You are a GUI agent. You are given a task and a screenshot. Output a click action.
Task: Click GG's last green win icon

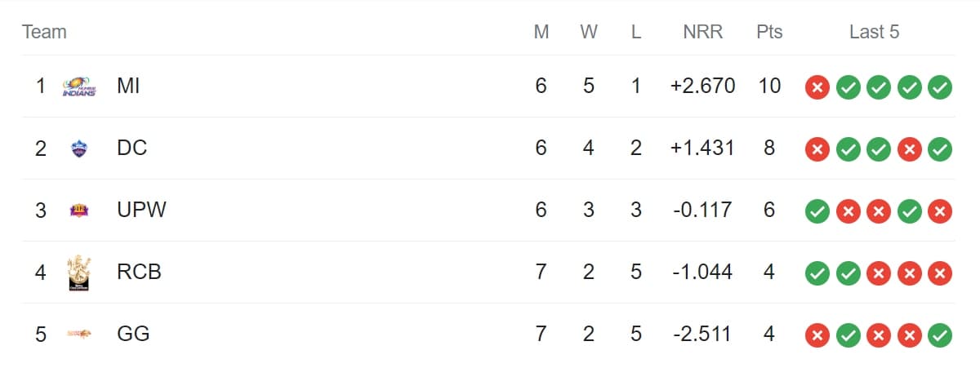(x=941, y=335)
